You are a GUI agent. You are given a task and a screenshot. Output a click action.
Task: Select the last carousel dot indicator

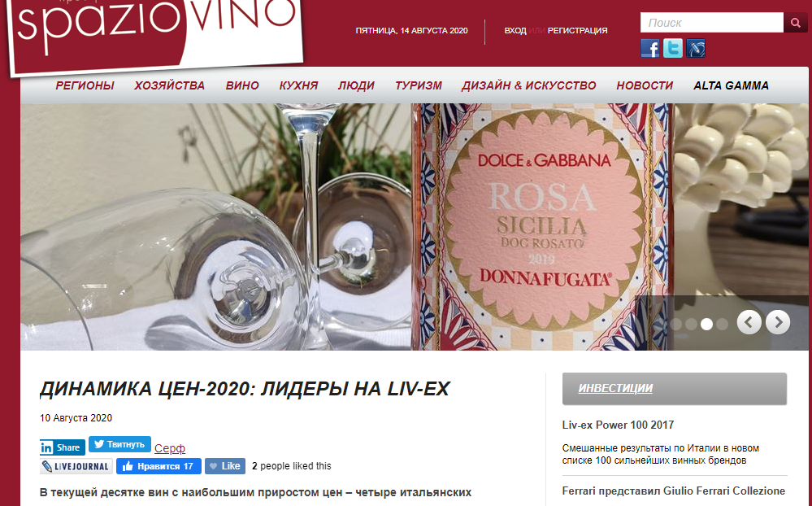point(722,324)
